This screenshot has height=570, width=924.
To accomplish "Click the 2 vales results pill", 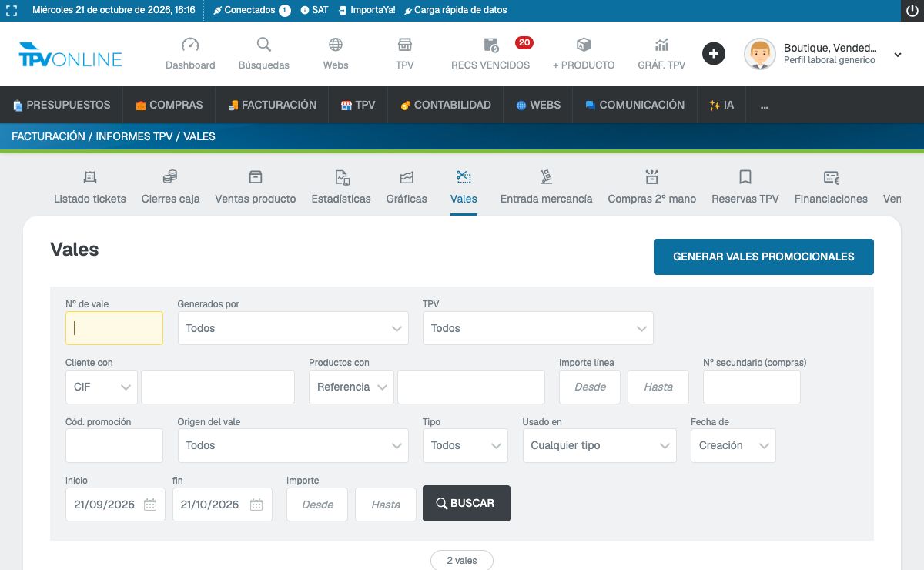I will 462,561.
